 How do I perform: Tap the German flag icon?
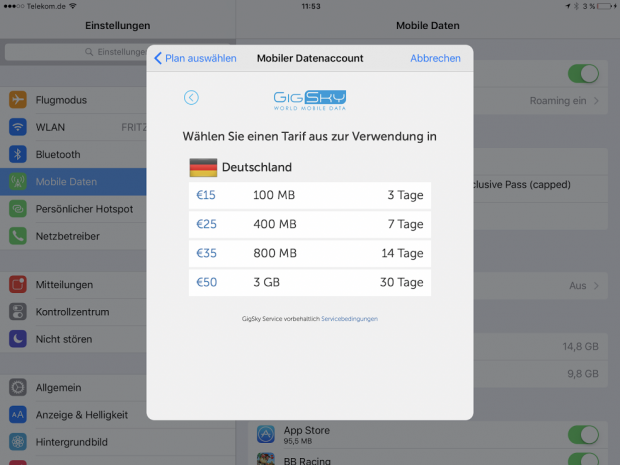[x=203, y=167]
